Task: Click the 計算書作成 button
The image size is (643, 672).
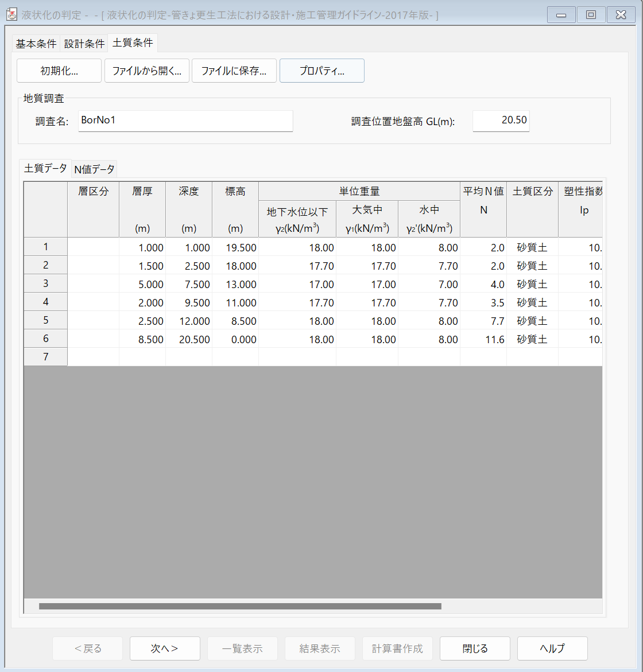Action: click(x=397, y=648)
